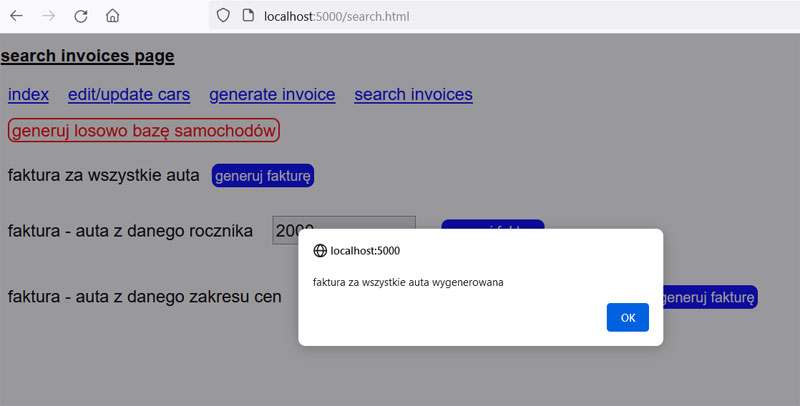Open the tracking protection shield icon
The height and width of the screenshot is (406, 800).
pos(223,16)
